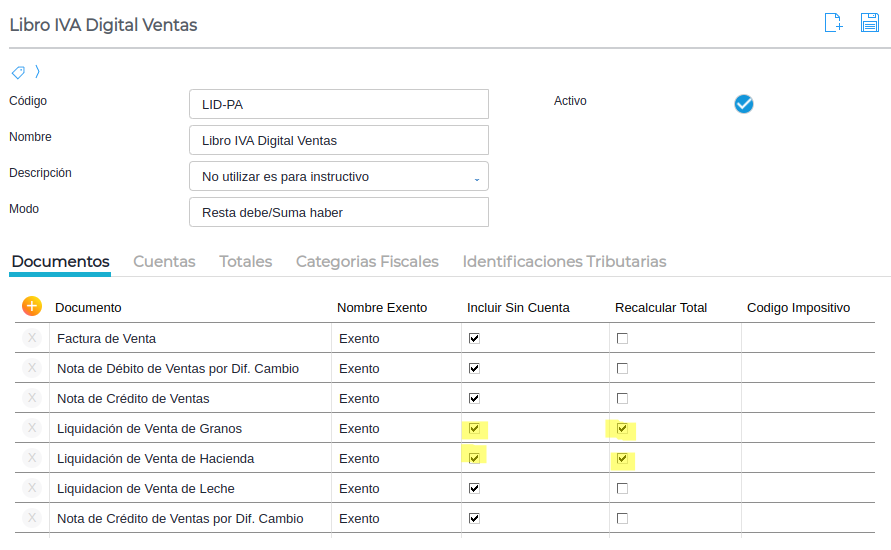This screenshot has height=550, width=891.
Task: Remove the Factura de Venta row
Action: (32, 338)
